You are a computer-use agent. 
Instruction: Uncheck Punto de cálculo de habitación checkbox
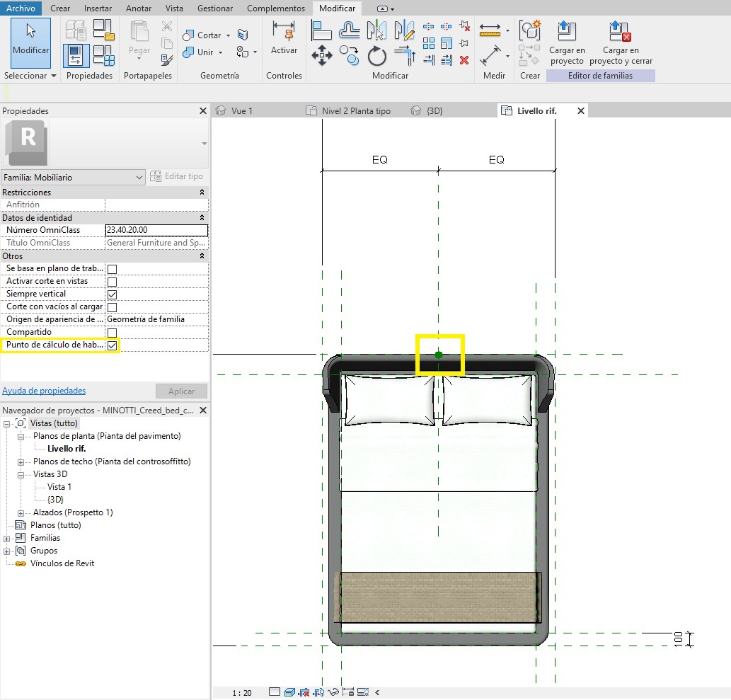pos(112,345)
